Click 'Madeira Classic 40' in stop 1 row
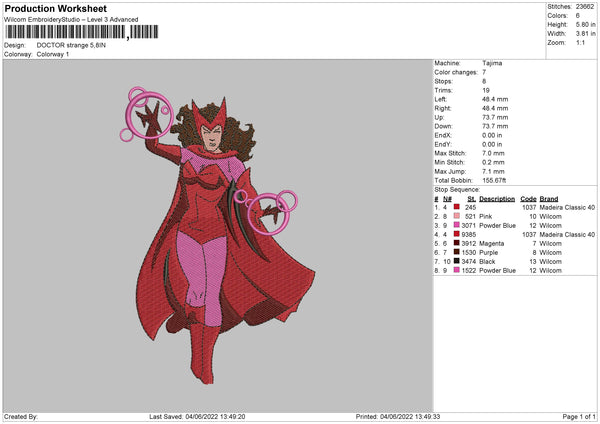 pyautogui.click(x=567, y=207)
